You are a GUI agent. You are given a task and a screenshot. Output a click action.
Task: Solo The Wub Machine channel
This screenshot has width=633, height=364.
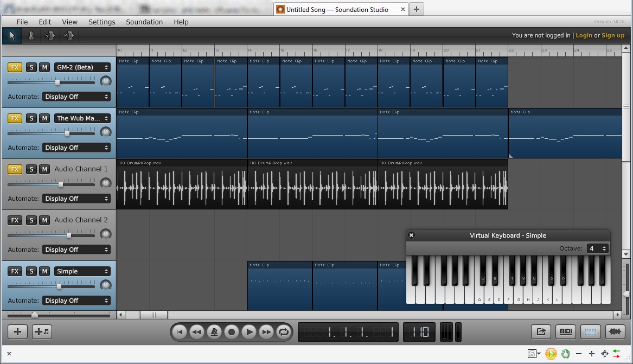31,118
